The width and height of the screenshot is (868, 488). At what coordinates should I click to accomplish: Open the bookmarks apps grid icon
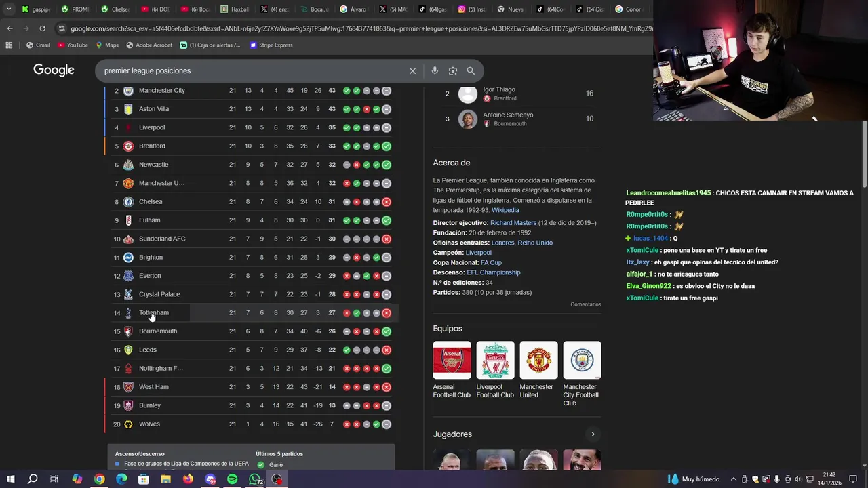point(9,45)
